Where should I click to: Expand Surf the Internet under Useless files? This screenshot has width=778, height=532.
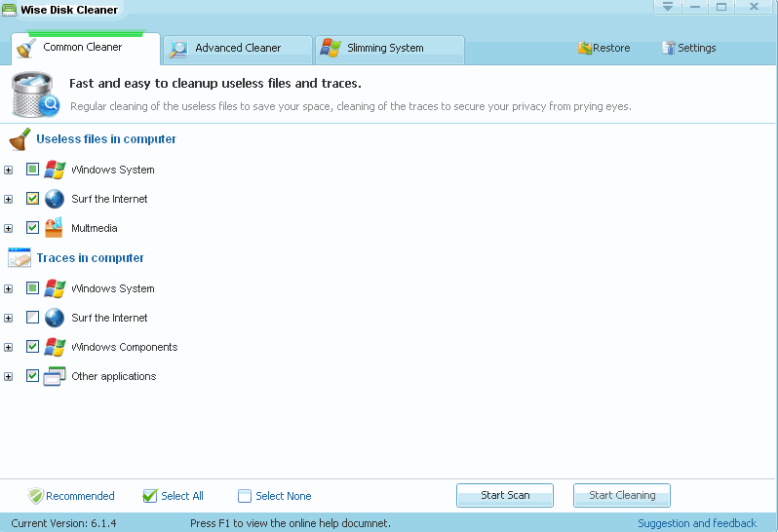pyautogui.click(x=9, y=200)
